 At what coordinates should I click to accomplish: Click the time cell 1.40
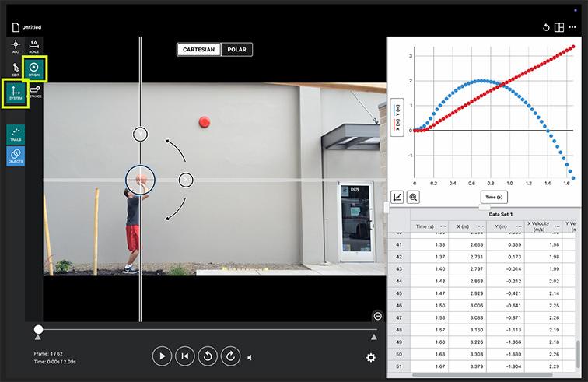tap(429, 269)
